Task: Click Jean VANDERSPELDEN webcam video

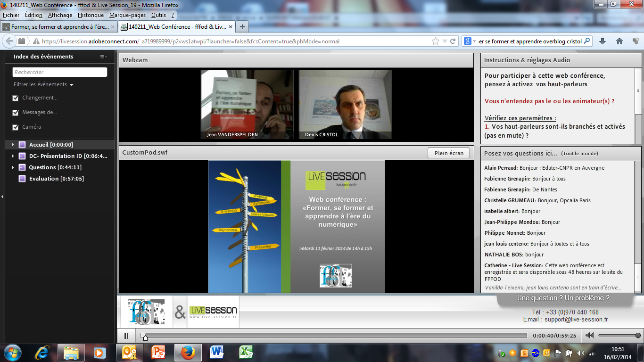Action: click(247, 105)
